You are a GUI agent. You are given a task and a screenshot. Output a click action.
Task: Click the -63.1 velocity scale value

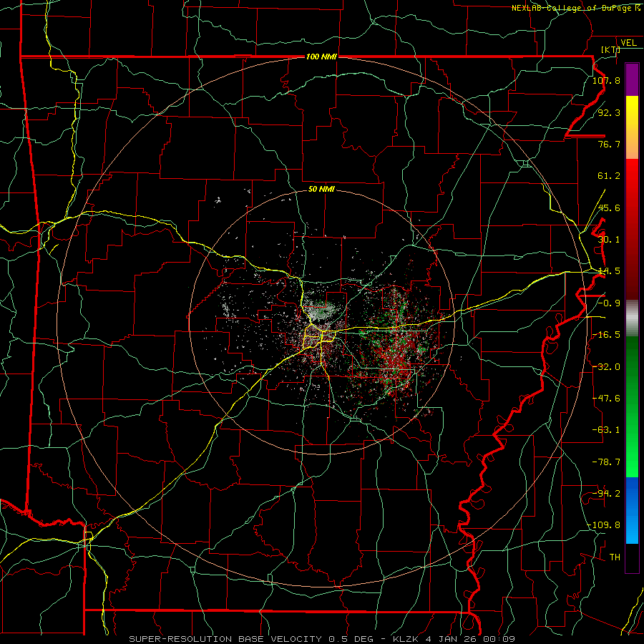[x=606, y=430]
